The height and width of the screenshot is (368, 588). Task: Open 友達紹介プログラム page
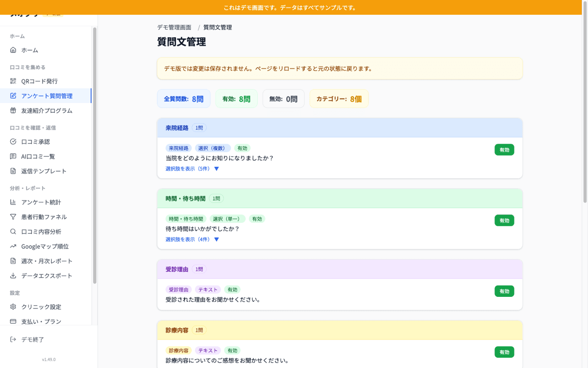tap(46, 110)
